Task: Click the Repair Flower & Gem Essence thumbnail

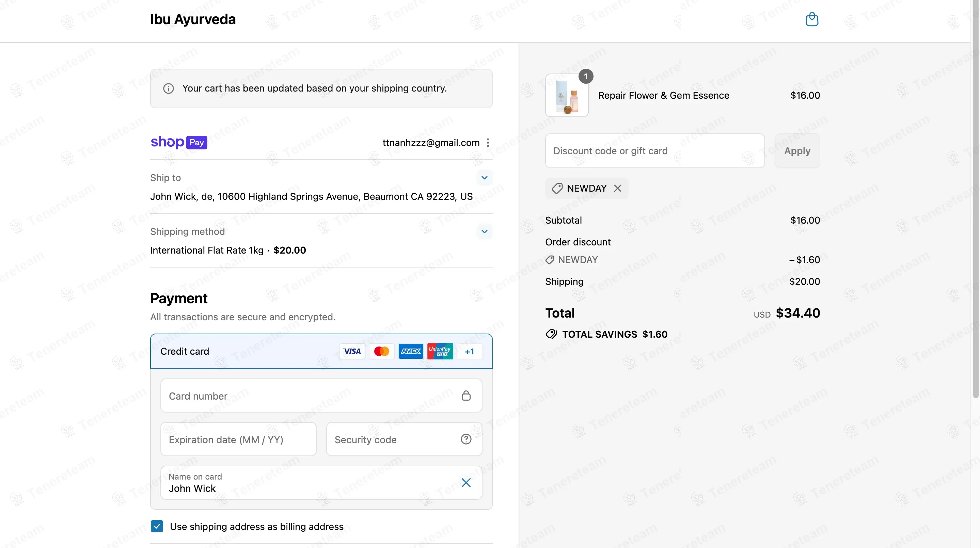Action: [567, 95]
